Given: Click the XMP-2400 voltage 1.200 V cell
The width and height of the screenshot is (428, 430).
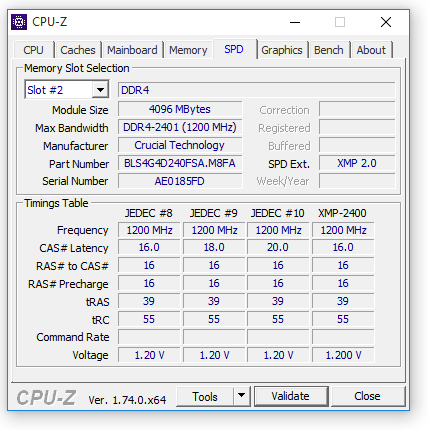Looking at the screenshot, I should pyautogui.click(x=343, y=355).
